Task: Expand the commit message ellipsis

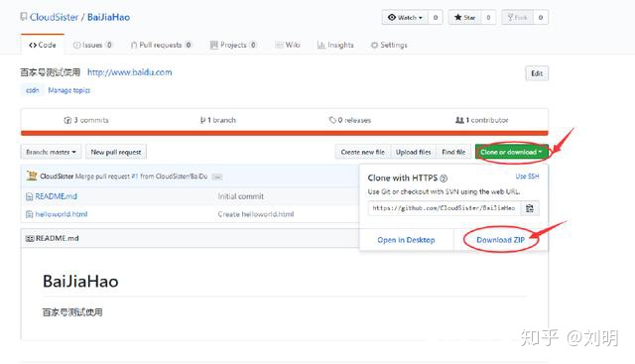Action: tap(217, 177)
